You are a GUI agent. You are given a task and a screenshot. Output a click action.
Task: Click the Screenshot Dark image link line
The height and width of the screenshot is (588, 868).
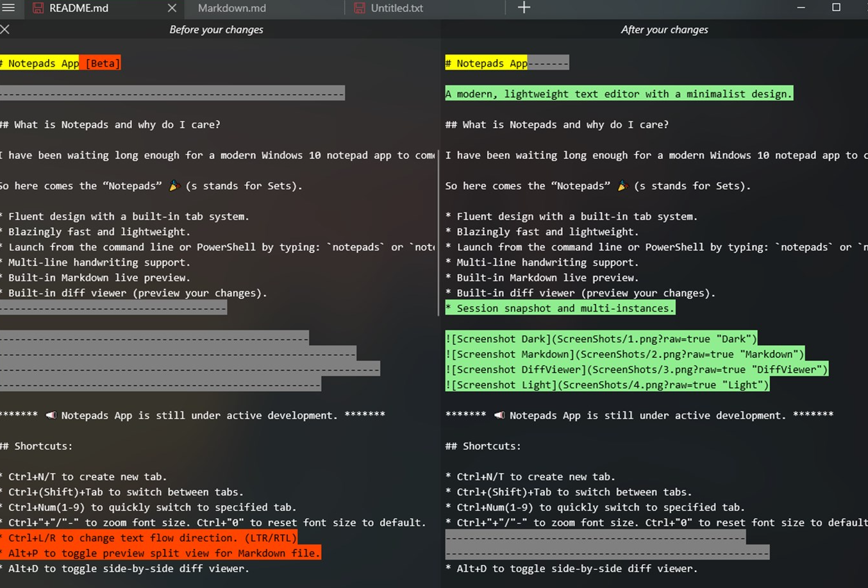pyautogui.click(x=601, y=339)
